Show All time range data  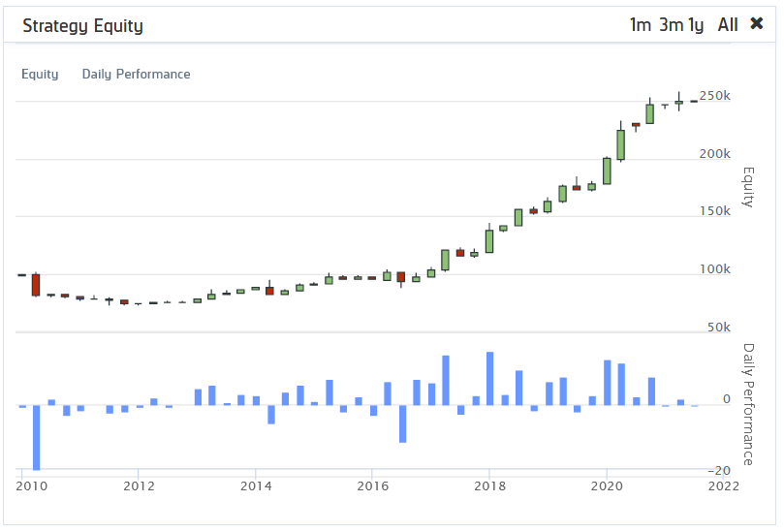728,25
